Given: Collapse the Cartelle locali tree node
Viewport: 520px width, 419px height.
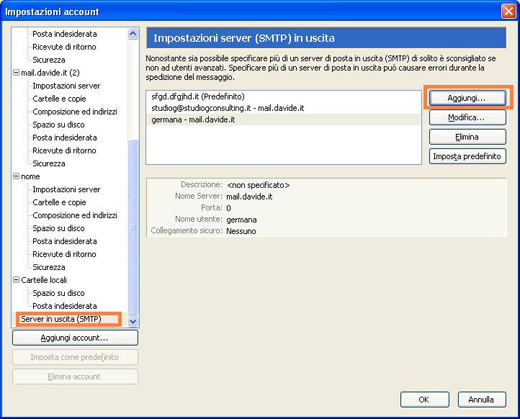Looking at the screenshot, I should (x=16, y=280).
